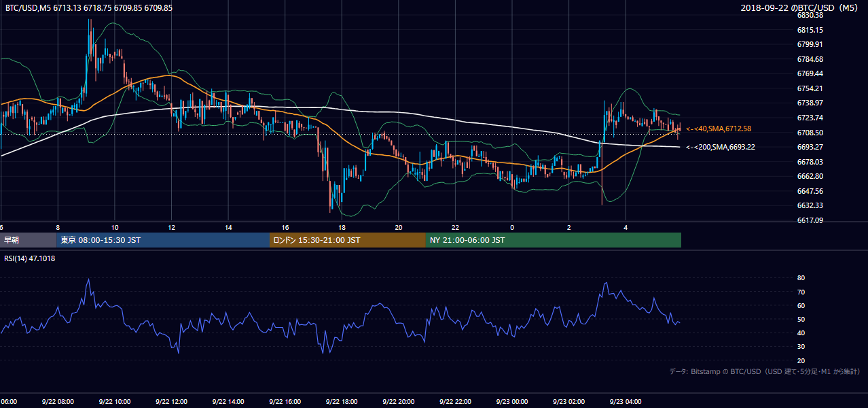Screen dimensions: 868x408
Task: Click the 早朝 session bar
Action: click(x=28, y=240)
